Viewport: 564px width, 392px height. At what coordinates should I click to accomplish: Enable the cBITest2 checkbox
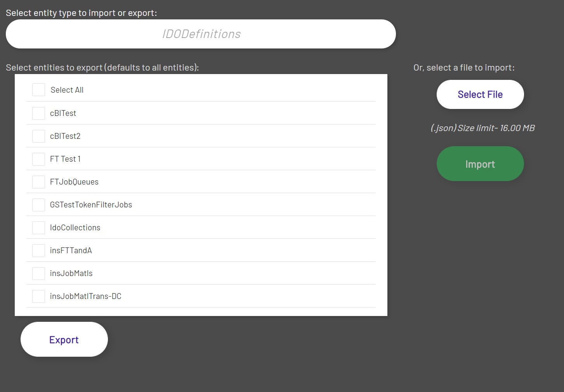pyautogui.click(x=38, y=136)
